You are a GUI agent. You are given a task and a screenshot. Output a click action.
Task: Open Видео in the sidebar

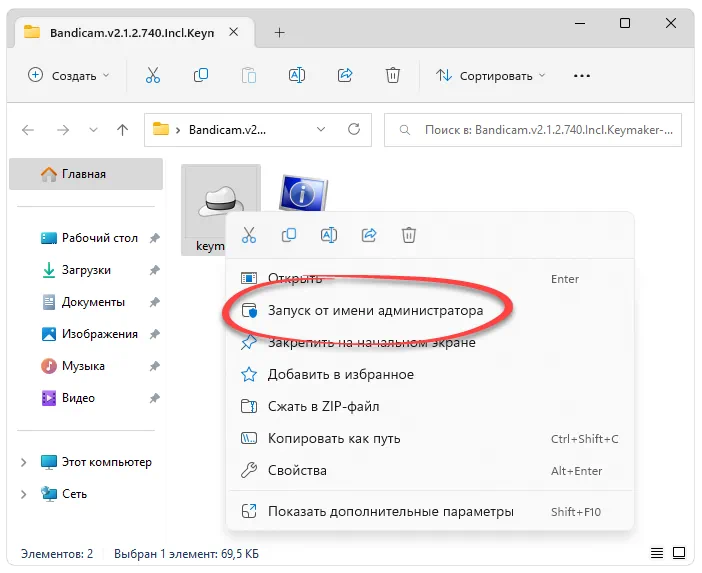point(68,398)
